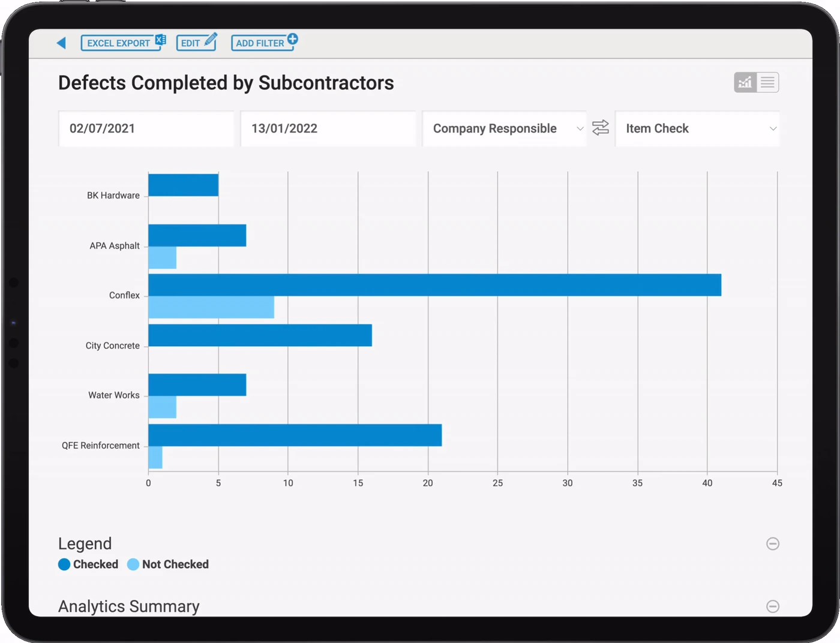Open the Item Check dropdown

click(x=698, y=128)
